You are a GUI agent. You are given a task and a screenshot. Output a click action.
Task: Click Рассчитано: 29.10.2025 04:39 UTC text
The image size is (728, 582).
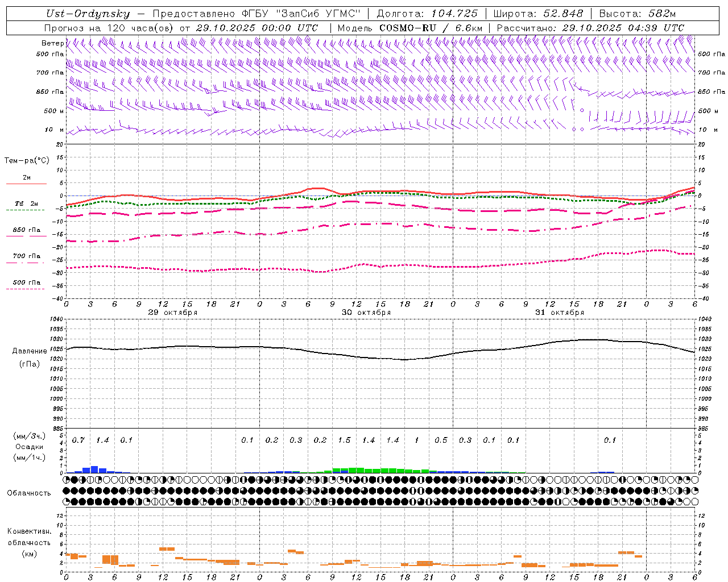(590, 28)
